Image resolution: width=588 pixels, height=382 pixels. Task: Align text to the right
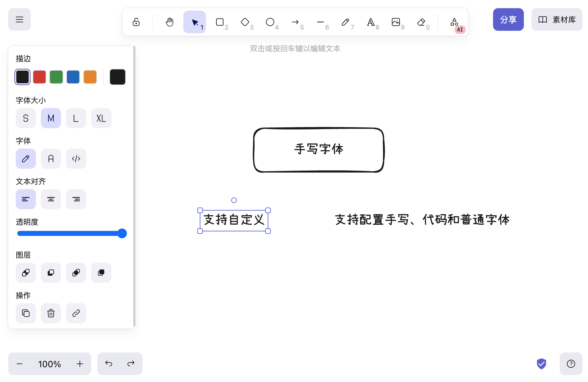point(76,199)
